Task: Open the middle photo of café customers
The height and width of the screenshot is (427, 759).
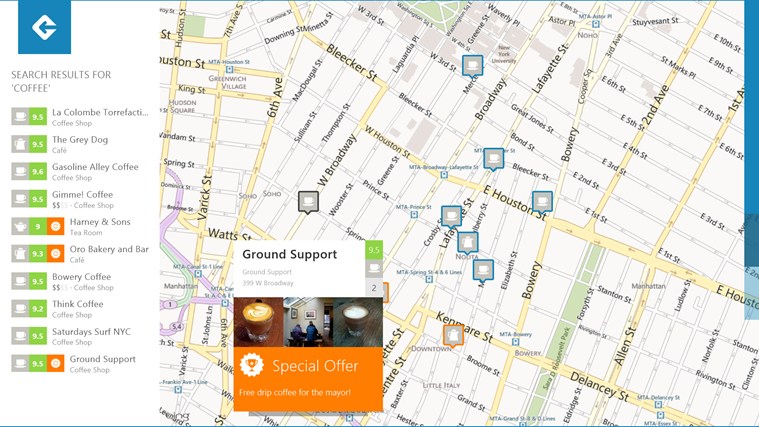Action: [308, 322]
